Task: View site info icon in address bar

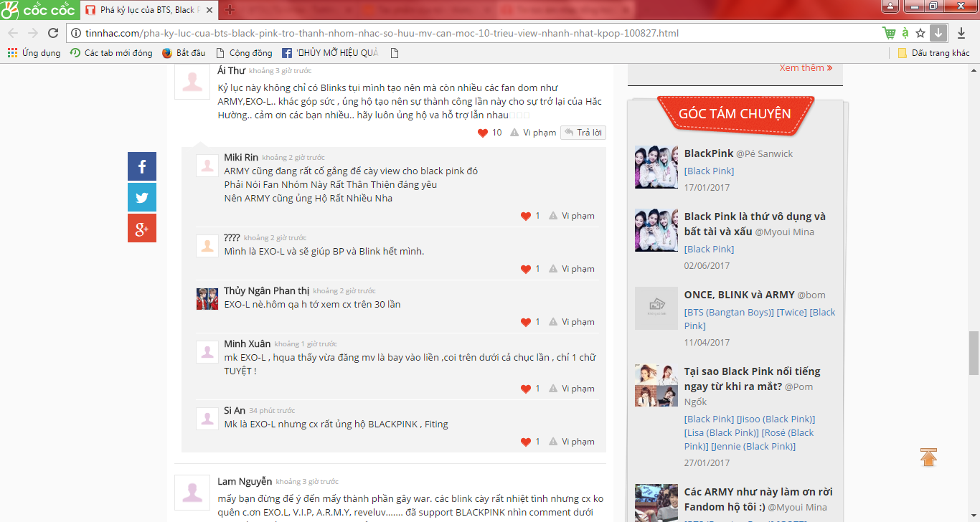Action: 77,33
